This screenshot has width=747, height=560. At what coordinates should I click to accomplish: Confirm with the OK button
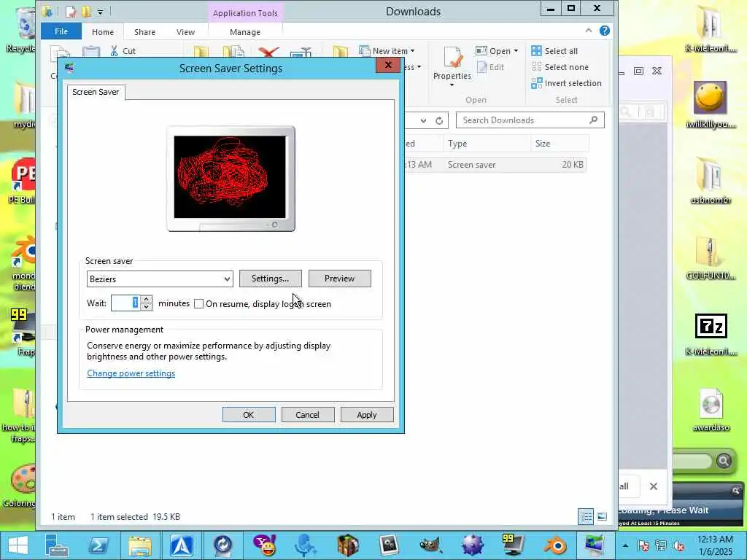tap(249, 415)
